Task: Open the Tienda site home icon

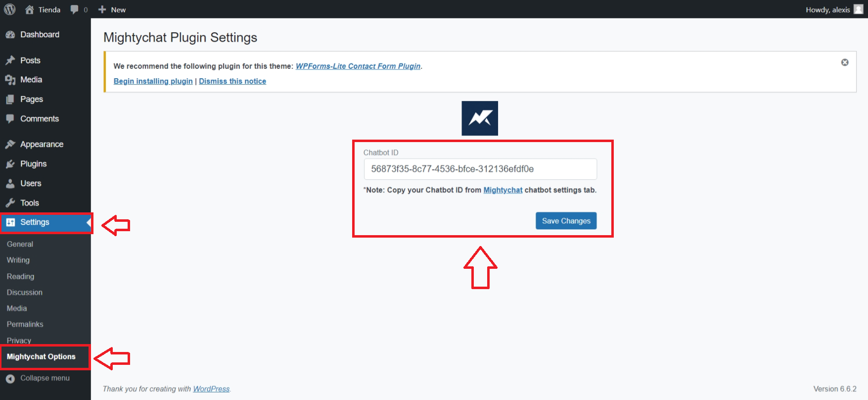Action: pos(30,9)
